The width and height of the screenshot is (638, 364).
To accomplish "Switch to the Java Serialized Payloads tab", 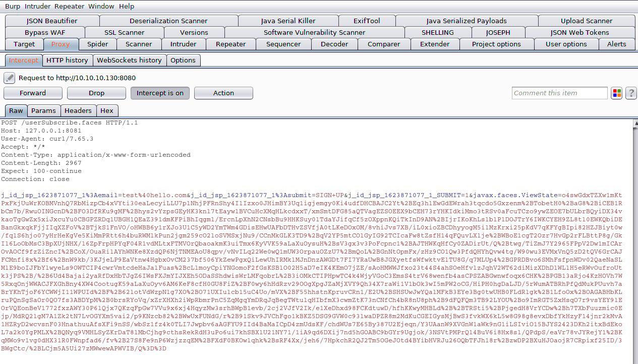I will pyautogui.click(x=467, y=21).
